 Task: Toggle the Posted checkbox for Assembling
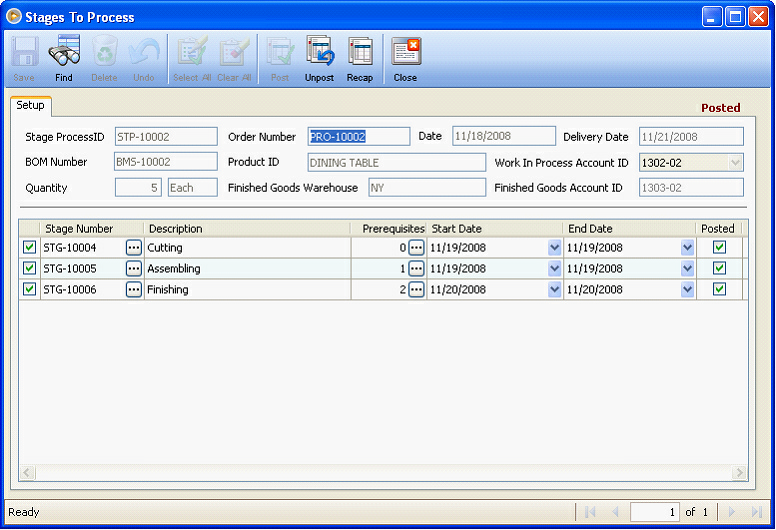tap(719, 269)
